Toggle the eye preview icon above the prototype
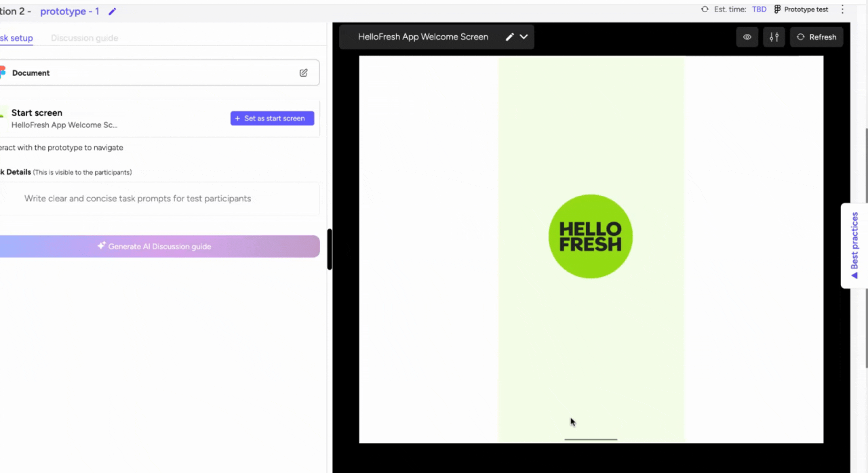The height and width of the screenshot is (473, 868). [747, 37]
